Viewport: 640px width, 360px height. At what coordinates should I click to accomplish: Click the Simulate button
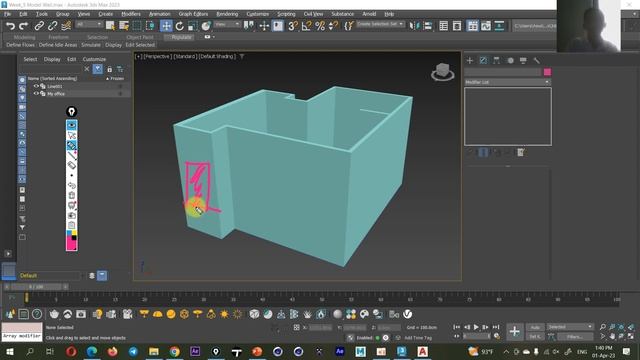click(x=91, y=45)
